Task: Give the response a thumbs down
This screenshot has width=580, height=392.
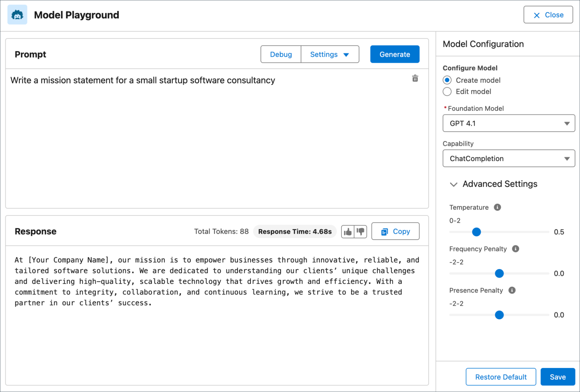Action: pos(361,231)
